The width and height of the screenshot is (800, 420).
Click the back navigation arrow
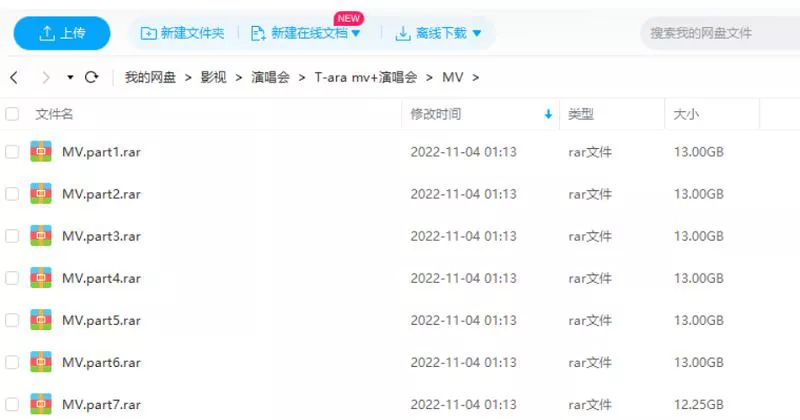tap(14, 77)
